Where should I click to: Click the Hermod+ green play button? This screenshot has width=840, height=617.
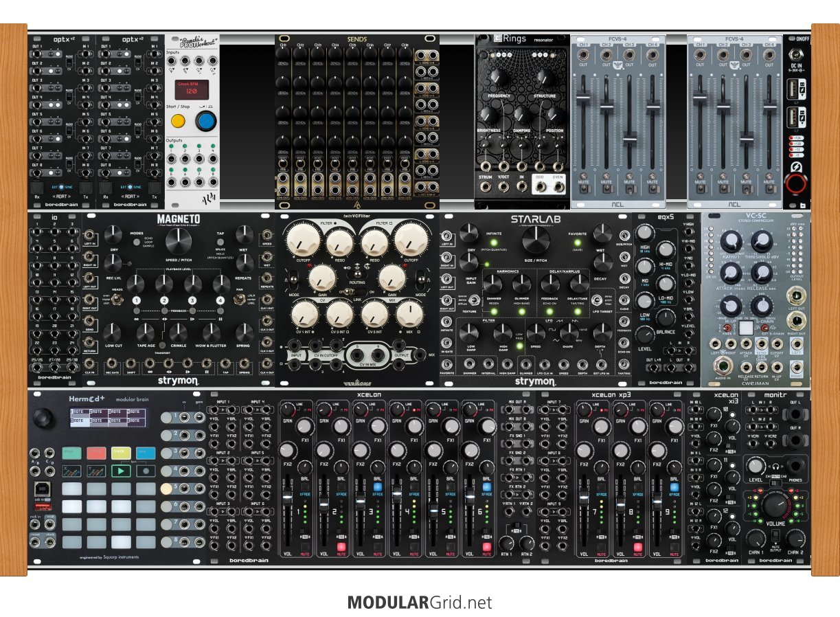121,472
